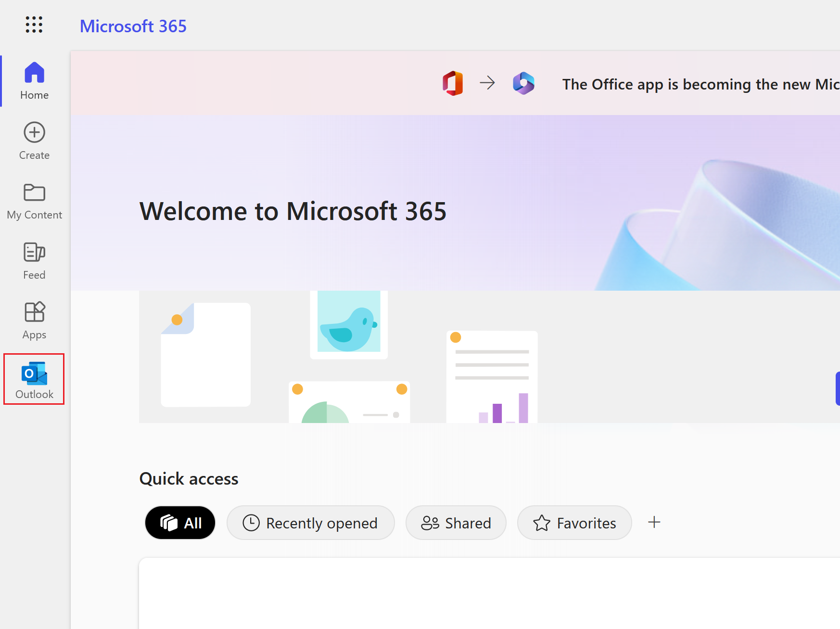Viewport: 840px width, 629px height.
Task: Open the Apps page
Action: (34, 321)
